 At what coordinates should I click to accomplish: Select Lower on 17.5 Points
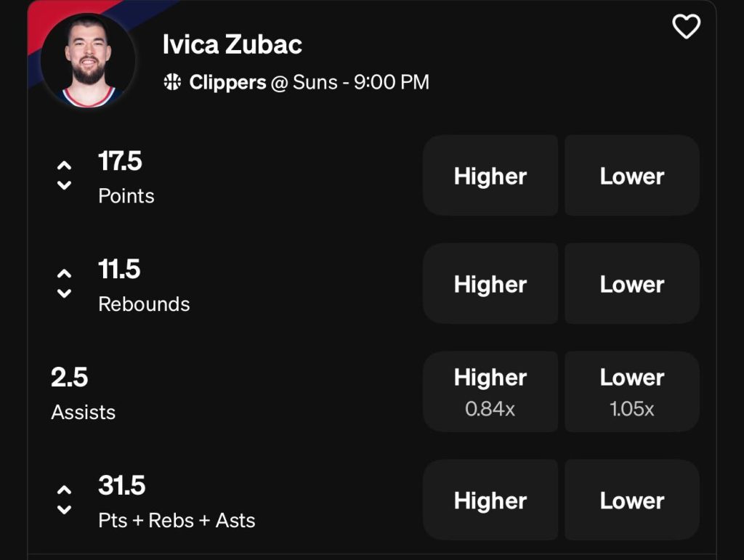tap(631, 175)
